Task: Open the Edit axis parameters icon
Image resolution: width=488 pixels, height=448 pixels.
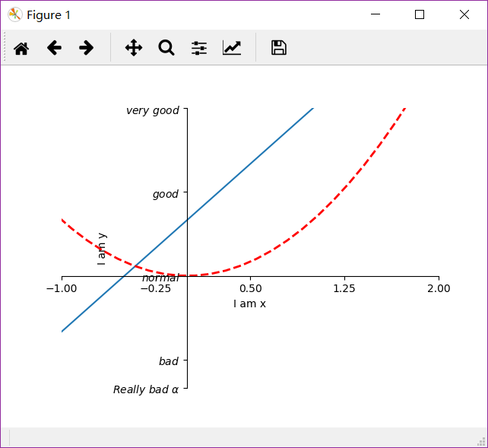Action: [x=232, y=48]
